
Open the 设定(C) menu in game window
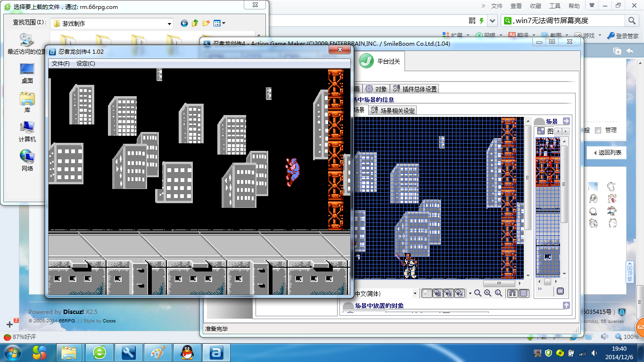point(85,64)
